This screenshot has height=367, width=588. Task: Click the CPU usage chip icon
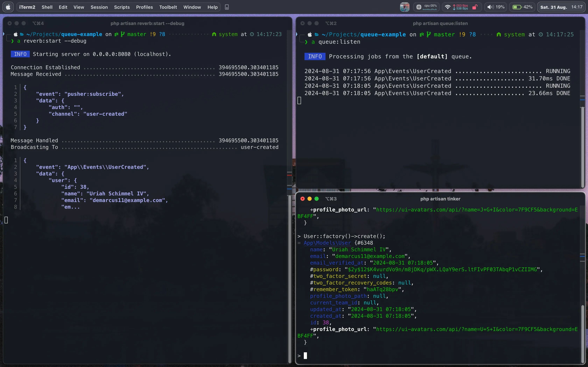click(419, 7)
